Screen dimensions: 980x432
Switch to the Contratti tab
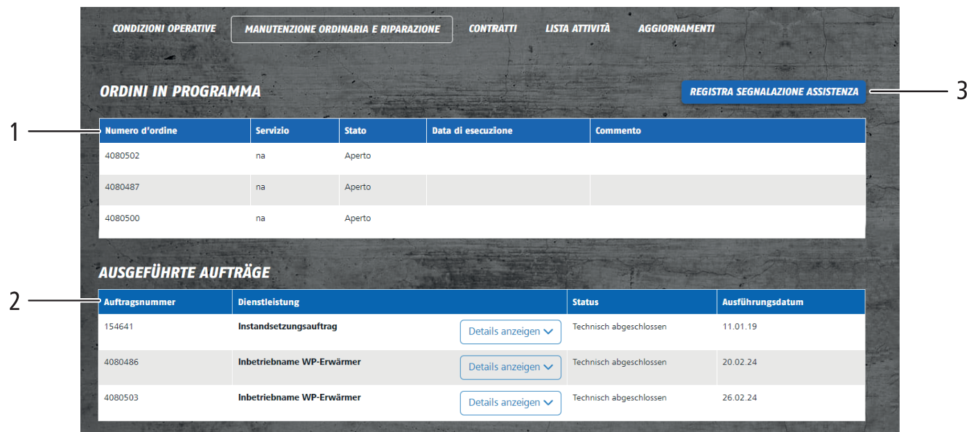(x=493, y=29)
